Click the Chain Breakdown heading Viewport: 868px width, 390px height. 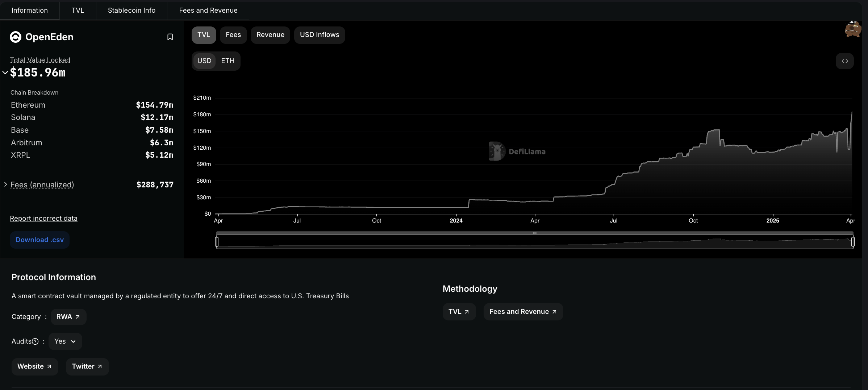click(34, 93)
